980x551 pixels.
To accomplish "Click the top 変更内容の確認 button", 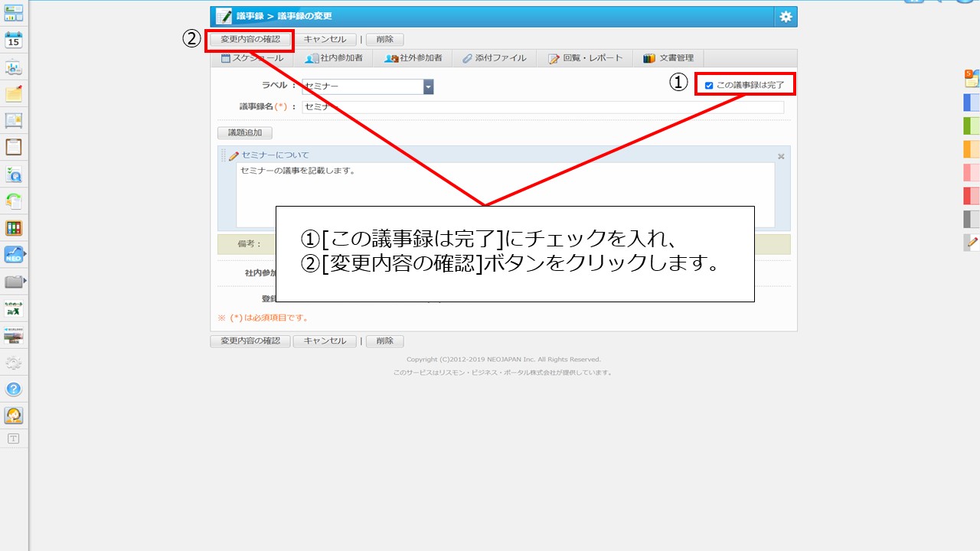I will click(x=250, y=39).
